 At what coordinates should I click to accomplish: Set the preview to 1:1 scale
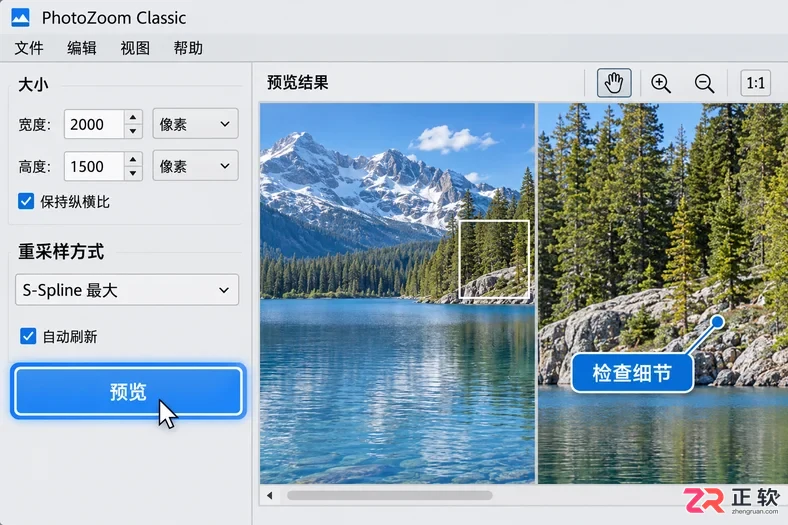pyautogui.click(x=755, y=83)
